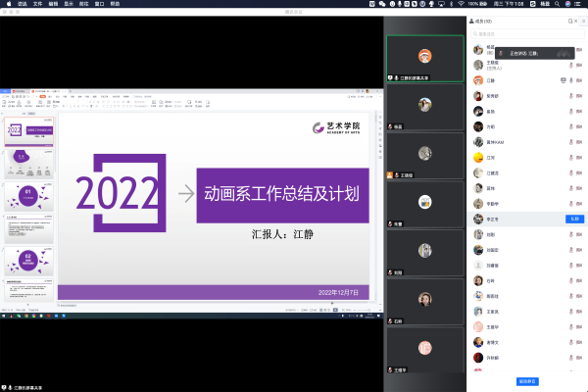Toggle camera icon in 江静's participant row
Image resolution: width=588 pixels, height=392 pixels.
pos(579,81)
